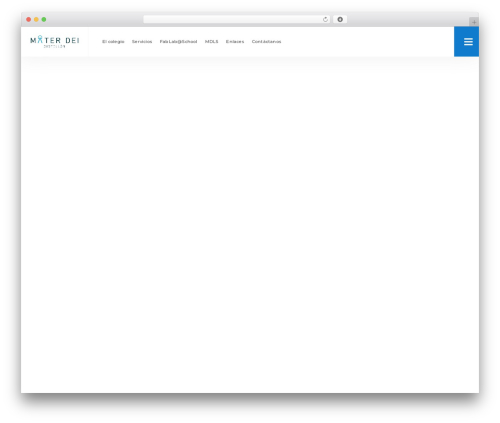Open the El colegio menu
Screen dimensions: 500x423
pyautogui.click(x=113, y=42)
